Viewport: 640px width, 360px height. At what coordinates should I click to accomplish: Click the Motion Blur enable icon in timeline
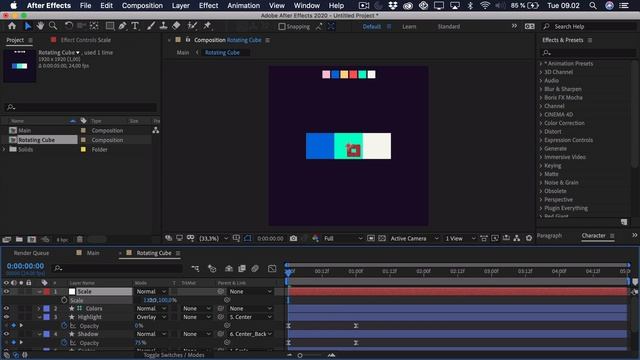(255, 268)
